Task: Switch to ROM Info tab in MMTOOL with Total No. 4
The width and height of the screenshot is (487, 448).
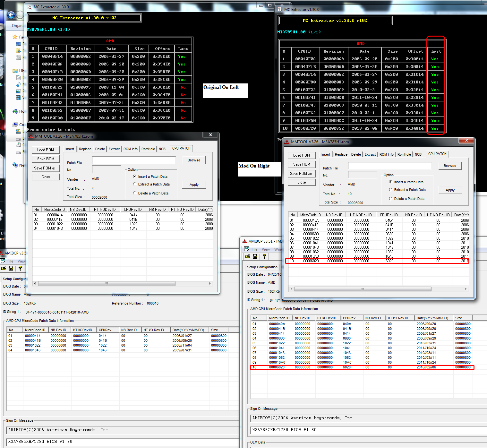Action: click(x=131, y=149)
